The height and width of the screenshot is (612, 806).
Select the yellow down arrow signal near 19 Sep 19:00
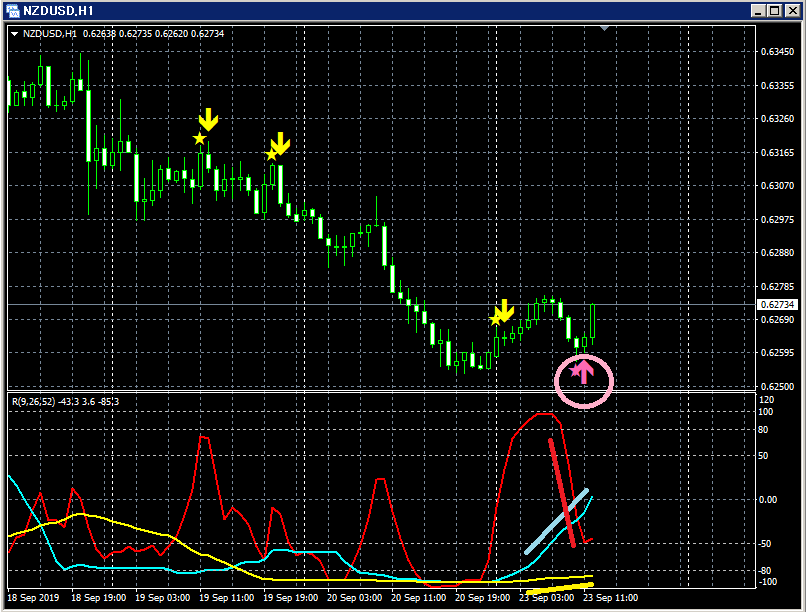tap(281, 143)
